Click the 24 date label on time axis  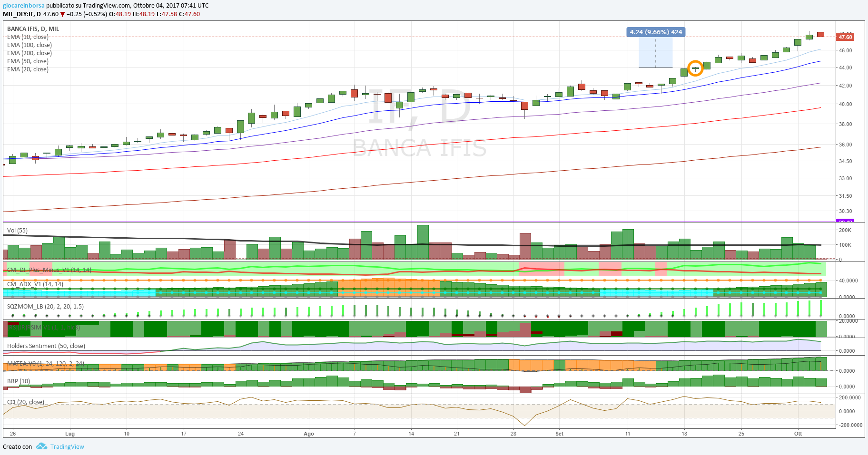click(241, 434)
